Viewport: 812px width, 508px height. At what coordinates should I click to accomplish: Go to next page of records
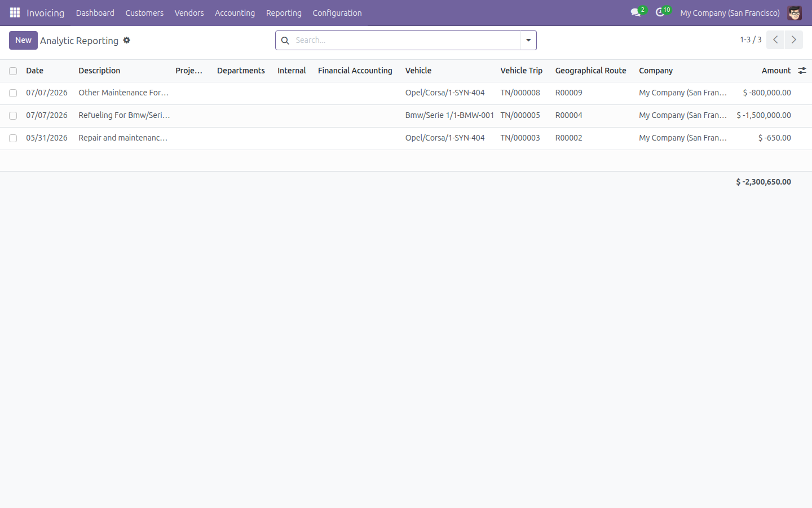(794, 40)
